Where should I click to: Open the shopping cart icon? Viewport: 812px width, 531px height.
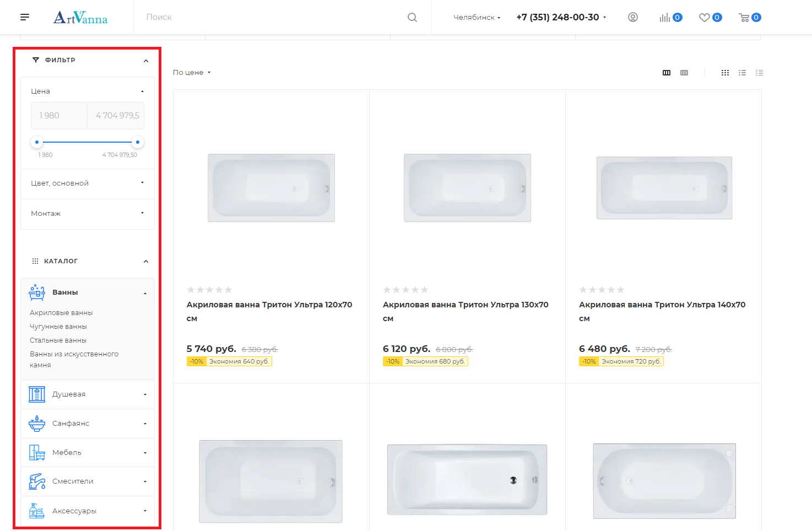[x=744, y=18]
